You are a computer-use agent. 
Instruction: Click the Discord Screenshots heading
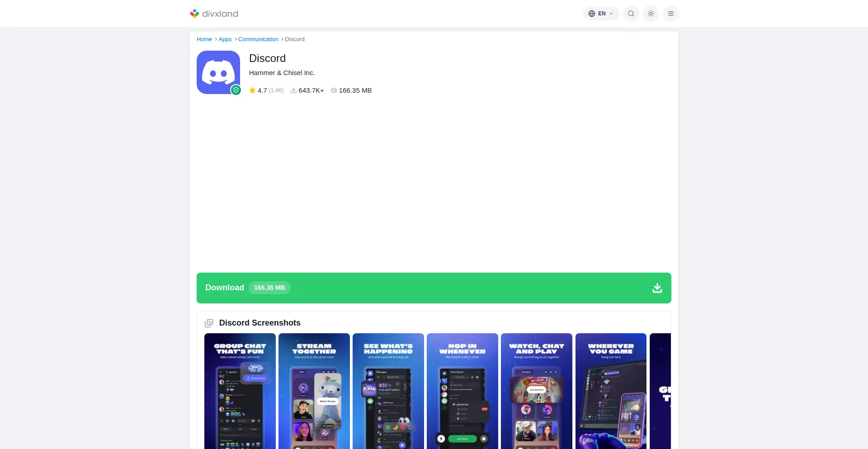coord(260,323)
